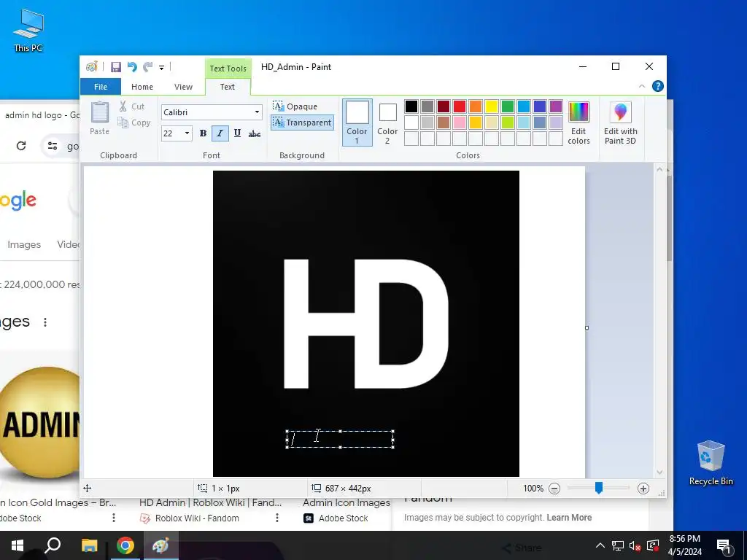Open the HD Admin Roblox Wiki result link

click(x=211, y=502)
